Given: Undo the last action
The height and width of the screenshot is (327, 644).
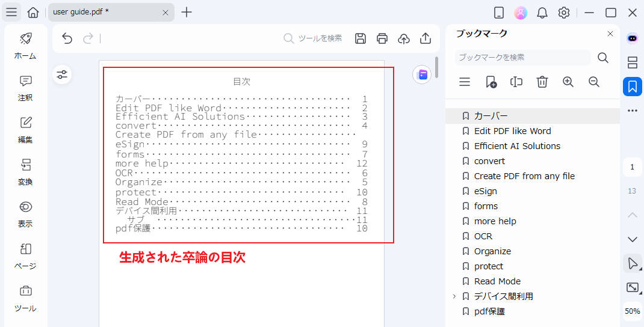Looking at the screenshot, I should 67,38.
